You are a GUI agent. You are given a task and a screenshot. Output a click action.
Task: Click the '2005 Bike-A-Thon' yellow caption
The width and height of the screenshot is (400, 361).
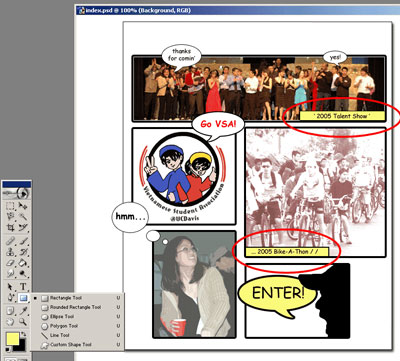click(287, 252)
